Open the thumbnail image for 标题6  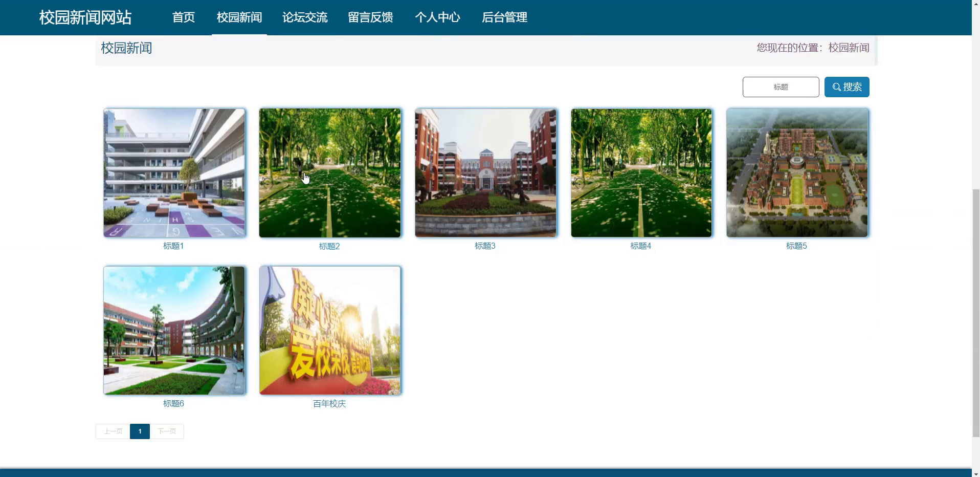pos(174,331)
